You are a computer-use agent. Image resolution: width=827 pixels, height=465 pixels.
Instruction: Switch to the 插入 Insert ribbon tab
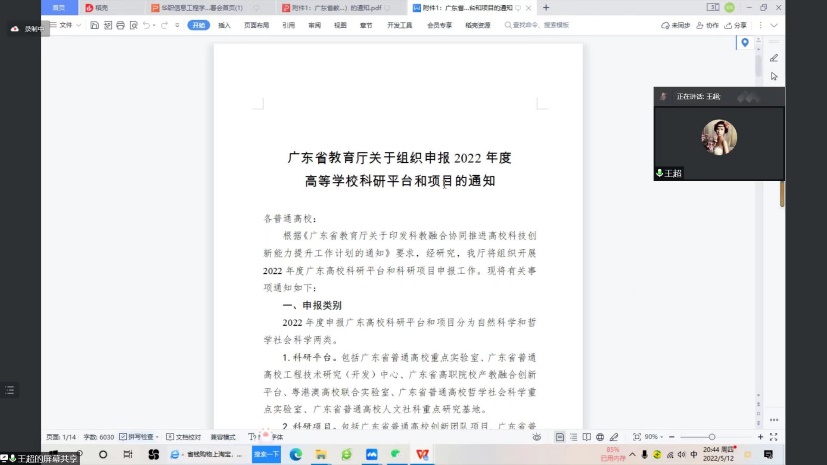click(x=224, y=25)
